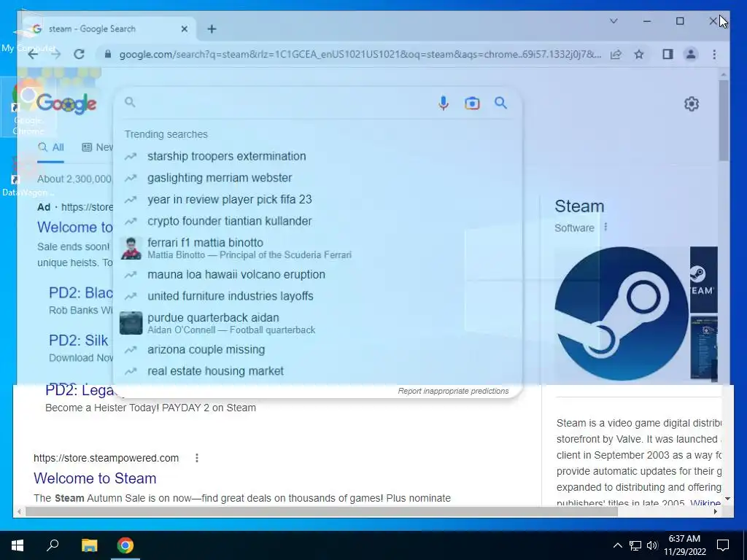747x560 pixels.
Task: Click the blue search magnifier button
Action: (x=500, y=103)
